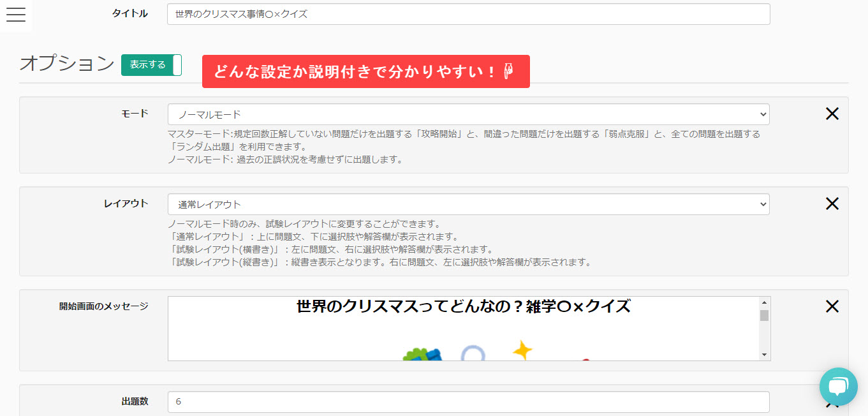The height and width of the screenshot is (416, 868).
Task: Click the red explanation banner
Action: coord(365,71)
